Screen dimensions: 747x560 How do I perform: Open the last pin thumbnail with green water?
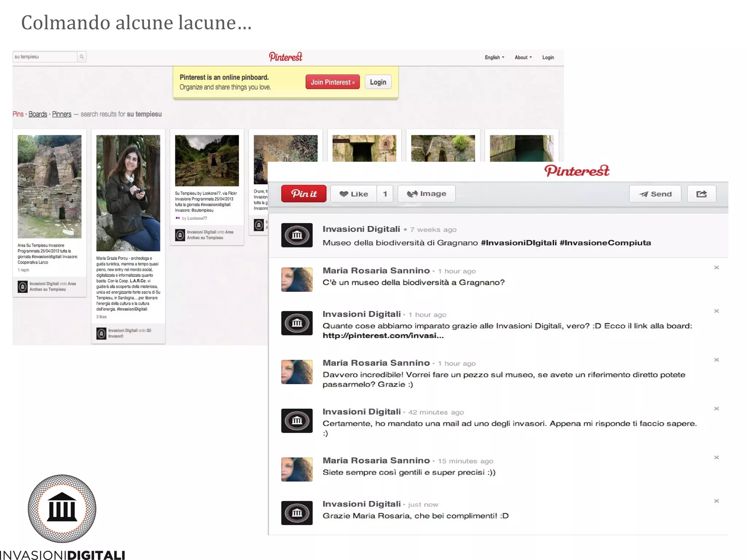tap(522, 148)
